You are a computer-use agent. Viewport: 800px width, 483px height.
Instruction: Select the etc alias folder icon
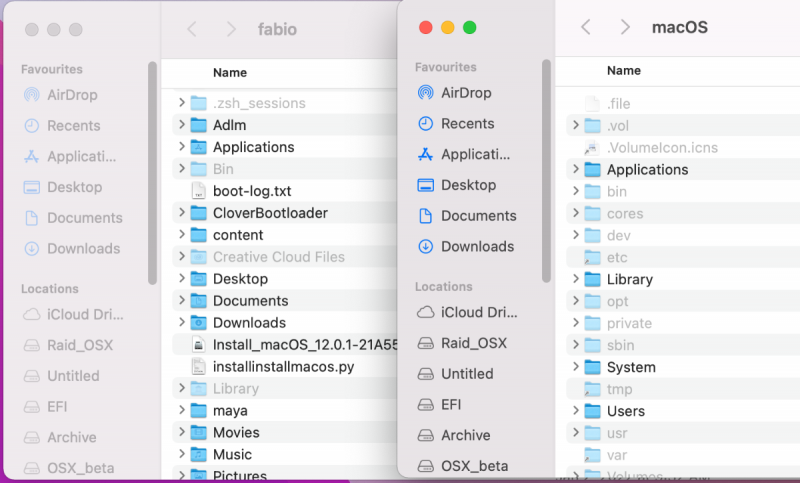click(x=592, y=258)
